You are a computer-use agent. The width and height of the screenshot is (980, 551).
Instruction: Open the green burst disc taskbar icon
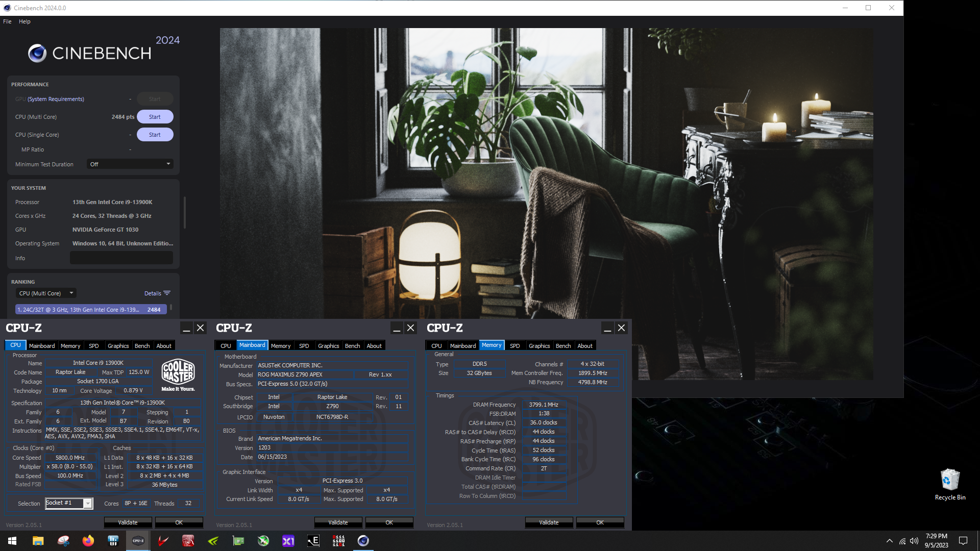(263, 541)
